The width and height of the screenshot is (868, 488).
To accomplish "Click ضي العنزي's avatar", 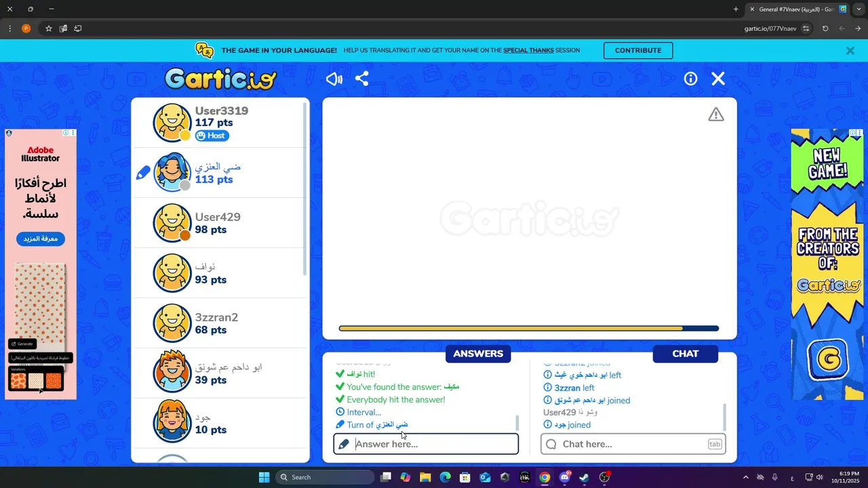I will (172, 173).
